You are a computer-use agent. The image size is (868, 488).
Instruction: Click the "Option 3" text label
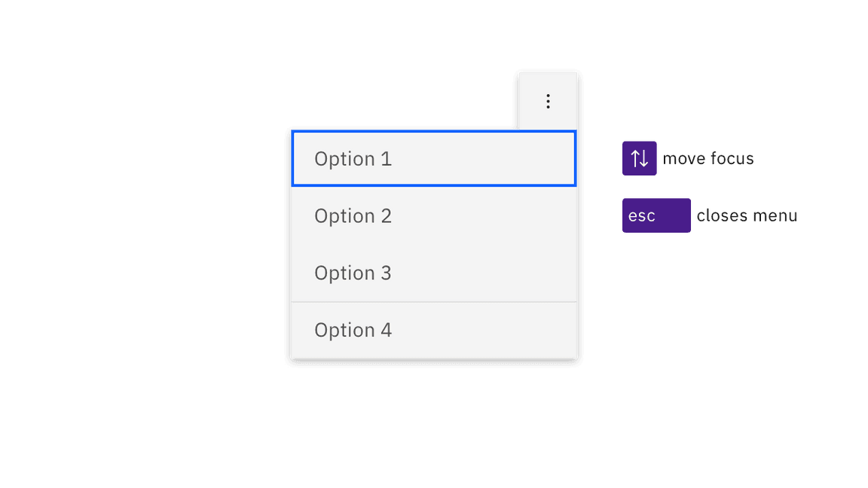click(353, 273)
